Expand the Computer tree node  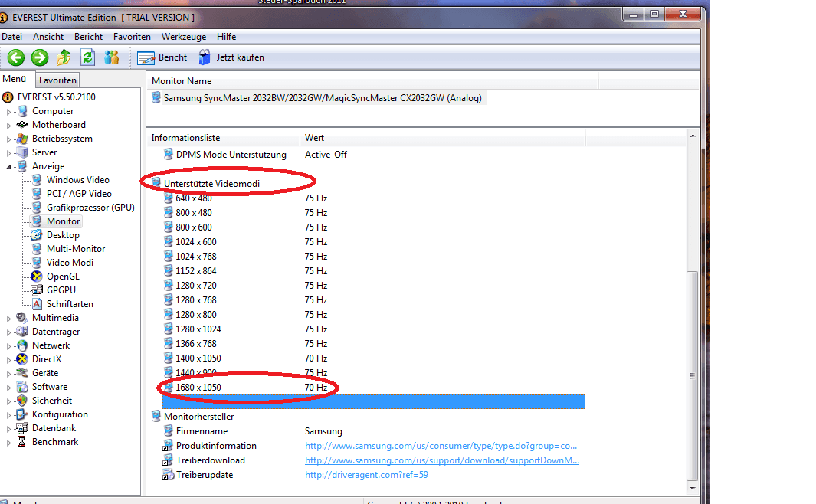[8, 112]
